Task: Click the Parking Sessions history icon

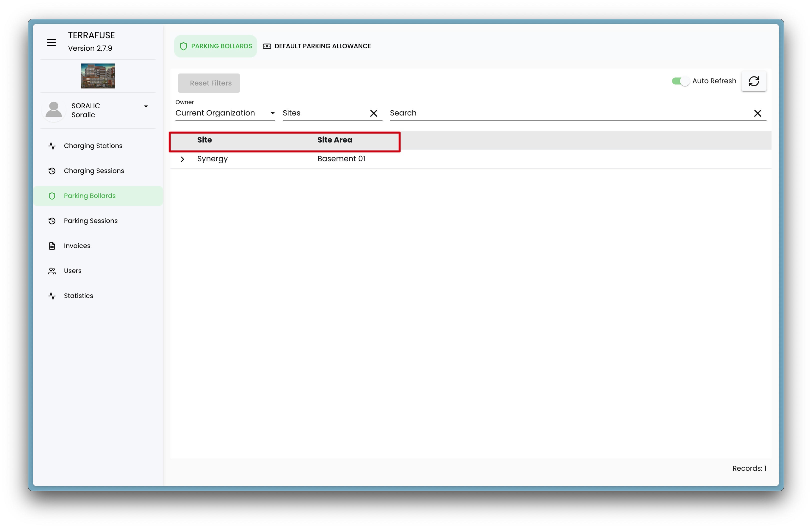Action: tap(52, 221)
